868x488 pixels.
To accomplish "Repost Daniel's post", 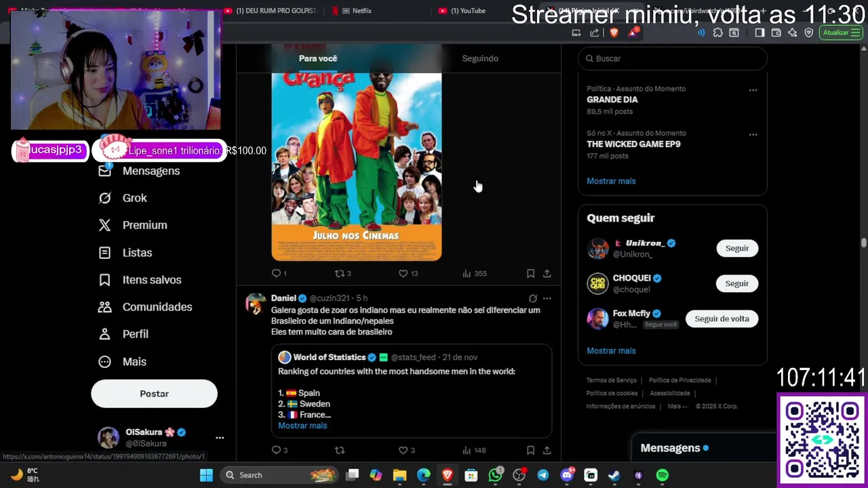I will tap(340, 450).
